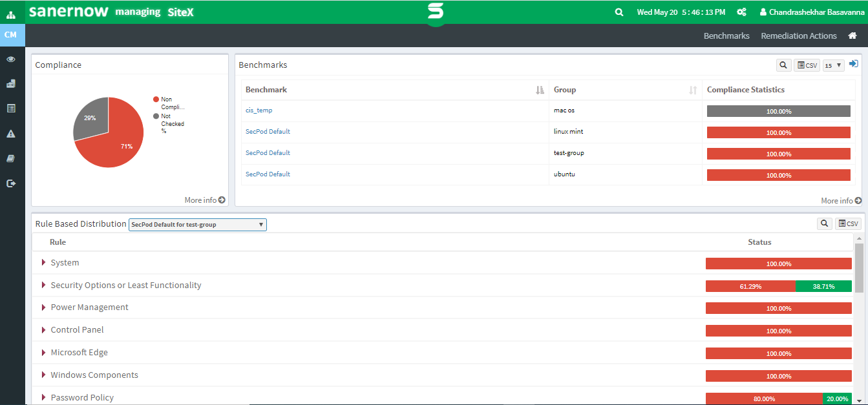The image size is (868, 405).
Task: Open the Remediation Actions menu item
Action: 799,36
